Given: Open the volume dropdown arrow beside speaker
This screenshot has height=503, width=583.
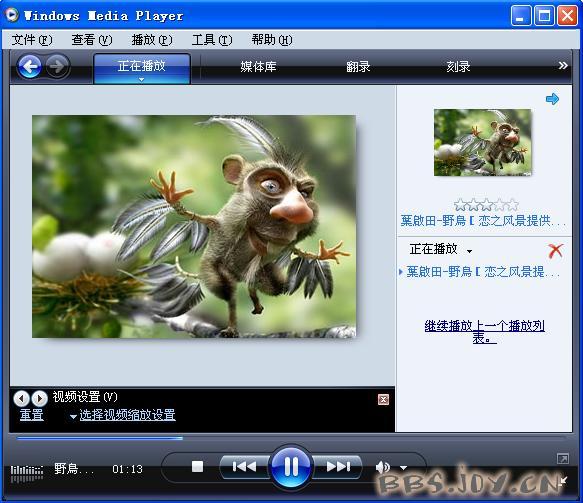Looking at the screenshot, I should pos(403,467).
